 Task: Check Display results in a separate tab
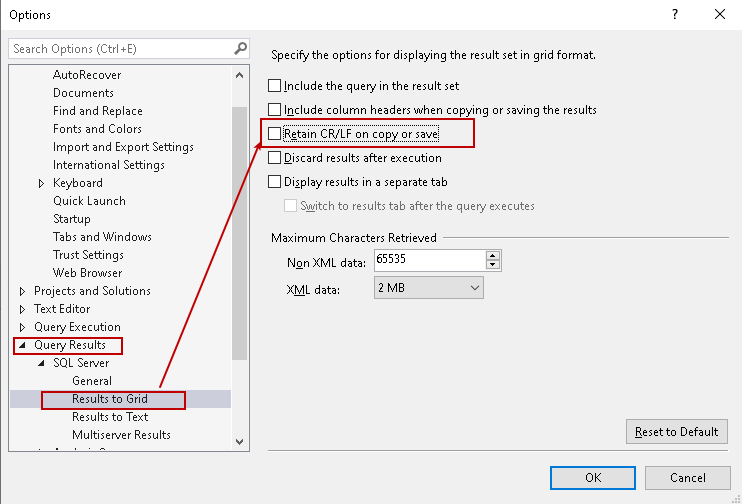click(275, 182)
